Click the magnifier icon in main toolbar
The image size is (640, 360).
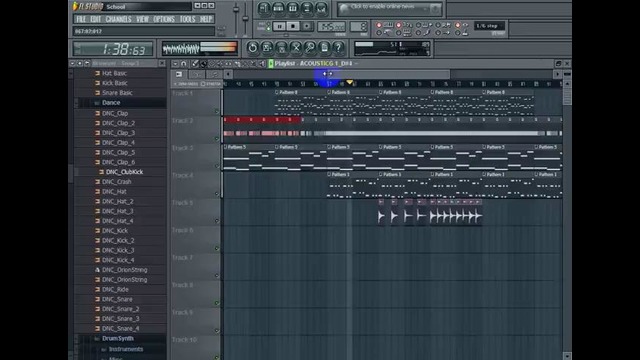(310, 48)
